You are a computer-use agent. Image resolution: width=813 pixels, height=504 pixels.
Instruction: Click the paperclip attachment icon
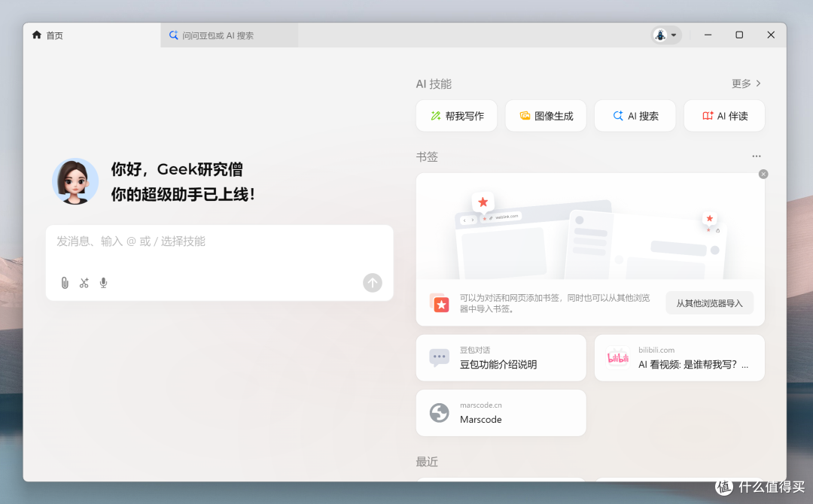click(65, 283)
